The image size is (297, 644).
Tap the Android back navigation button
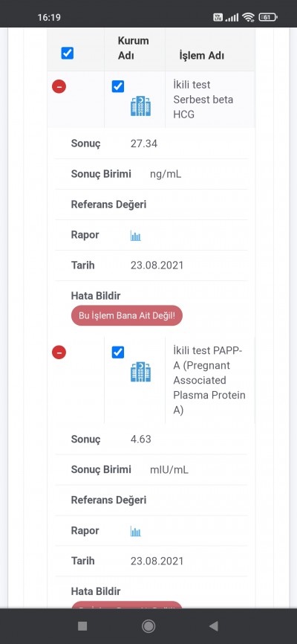point(213,626)
